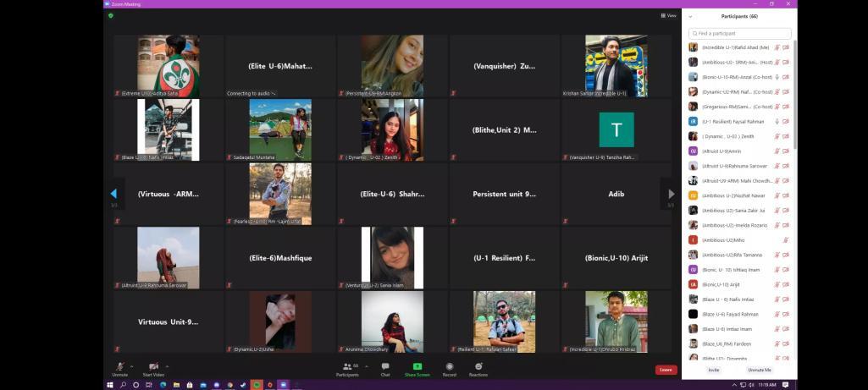Unmute the microphone in meeting toolbar
This screenshot has width=868, height=390.
[x=119, y=367]
